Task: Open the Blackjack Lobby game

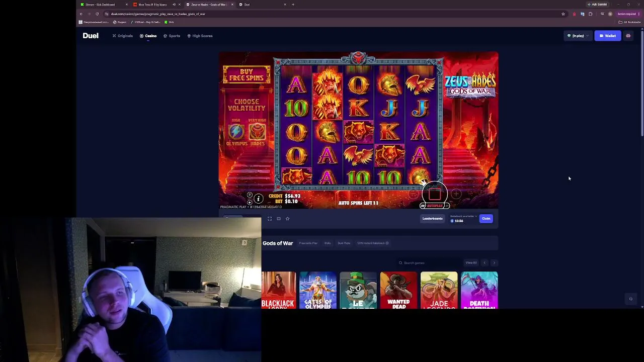Action: [278, 290]
